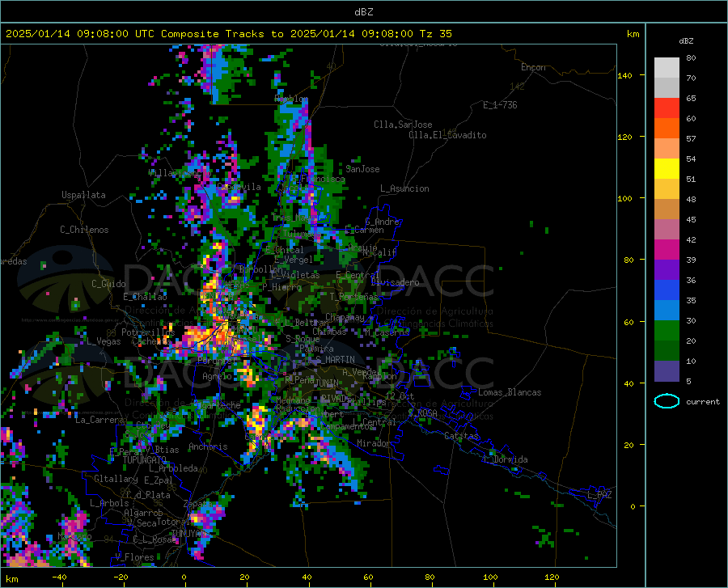Screen dimensions: 728x588
Task: Pick the slate 5-10 dBZ legend swatch
Action: [x=667, y=371]
